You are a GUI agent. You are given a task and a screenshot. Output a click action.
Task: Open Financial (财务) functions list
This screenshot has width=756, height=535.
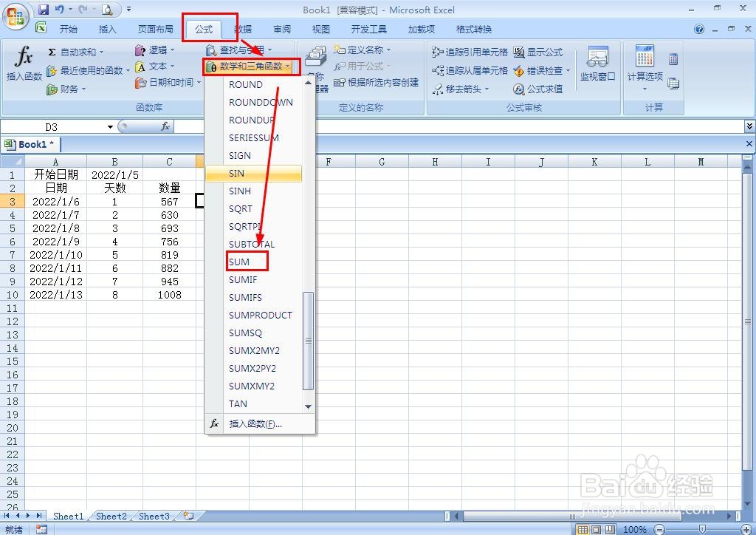click(x=66, y=89)
